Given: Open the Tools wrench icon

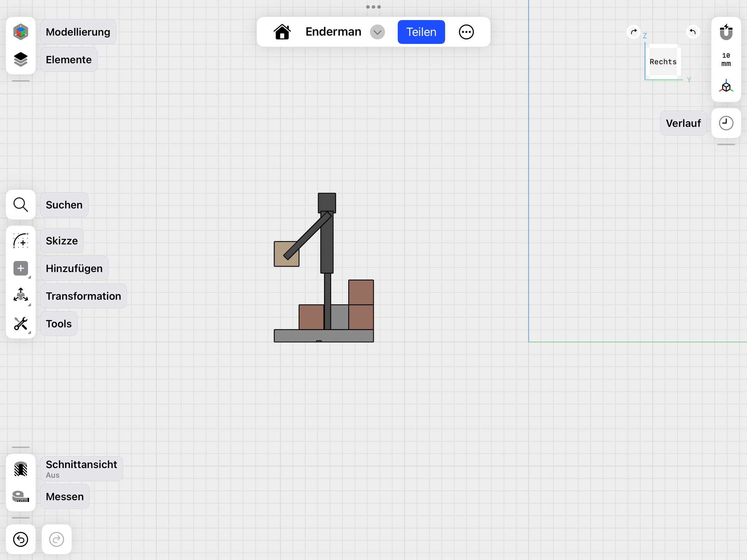Looking at the screenshot, I should 21,324.
